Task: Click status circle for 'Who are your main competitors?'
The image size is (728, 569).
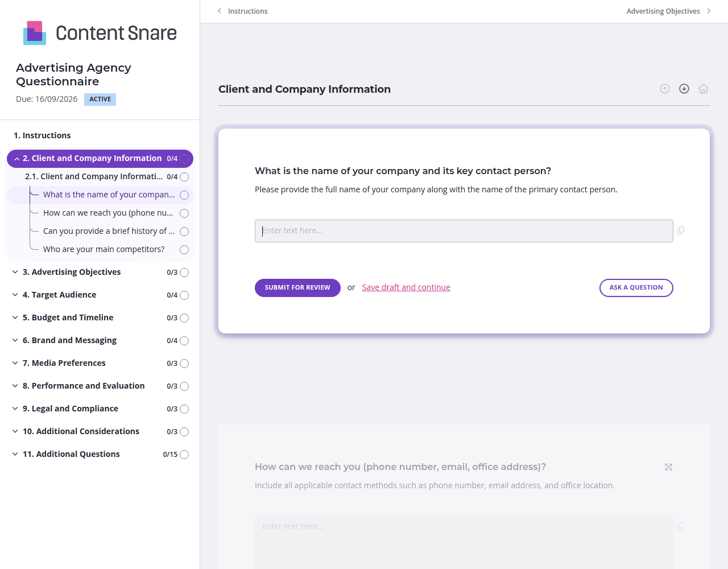Action: coord(184,250)
